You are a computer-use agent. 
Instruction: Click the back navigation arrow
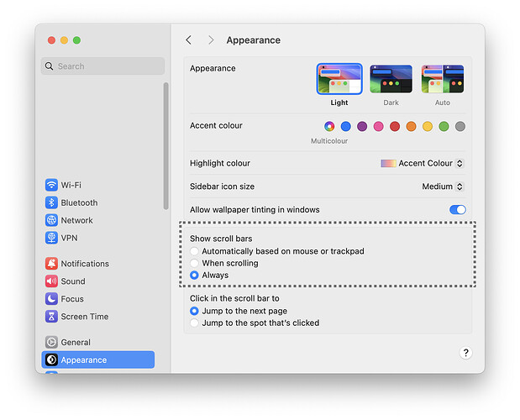(x=188, y=40)
